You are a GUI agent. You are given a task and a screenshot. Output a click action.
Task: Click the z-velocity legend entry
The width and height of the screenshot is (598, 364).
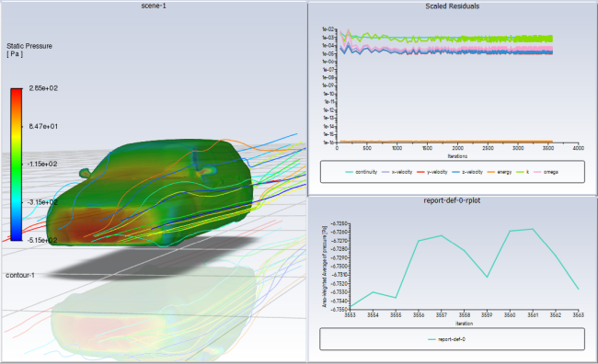[x=467, y=172]
